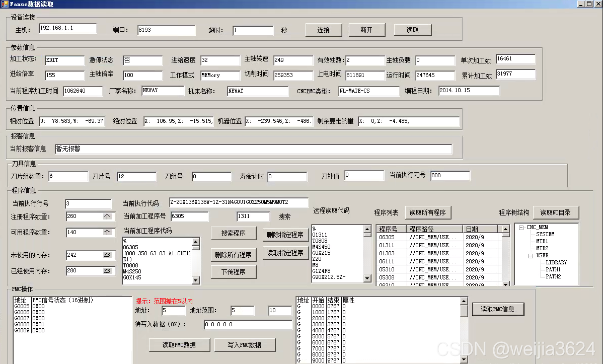Viewport: 603px width, 364px height.
Task: Click 程序号 column header
Action: 391,229
